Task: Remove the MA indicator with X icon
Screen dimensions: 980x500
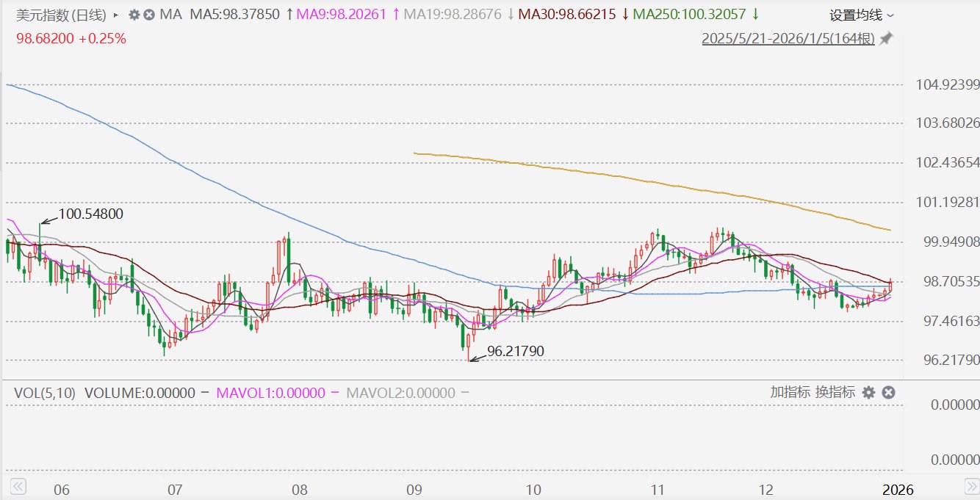Action: pyautogui.click(x=149, y=15)
